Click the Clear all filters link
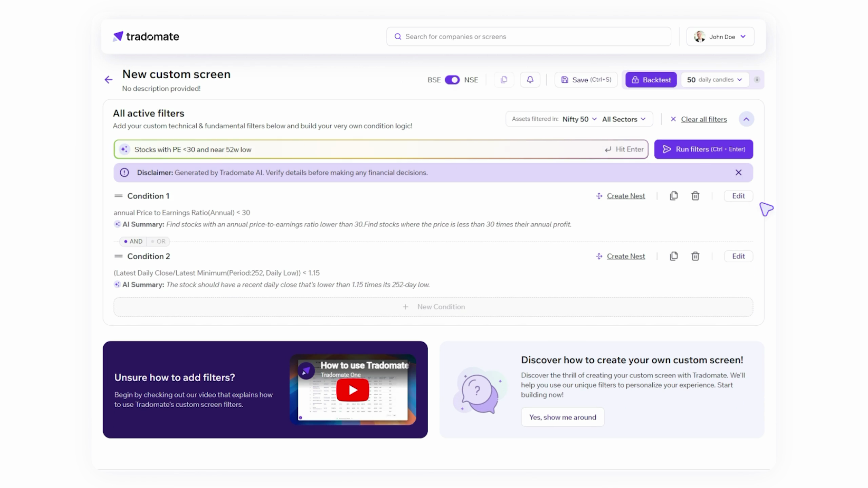This screenshot has width=868, height=488. pos(704,119)
